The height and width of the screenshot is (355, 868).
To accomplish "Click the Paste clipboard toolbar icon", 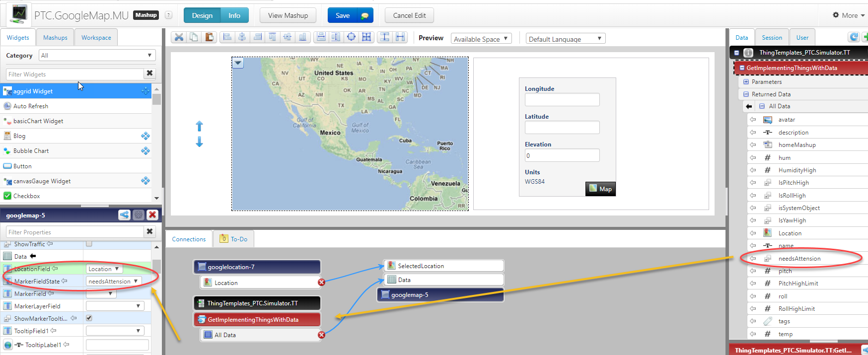I will 209,37.
